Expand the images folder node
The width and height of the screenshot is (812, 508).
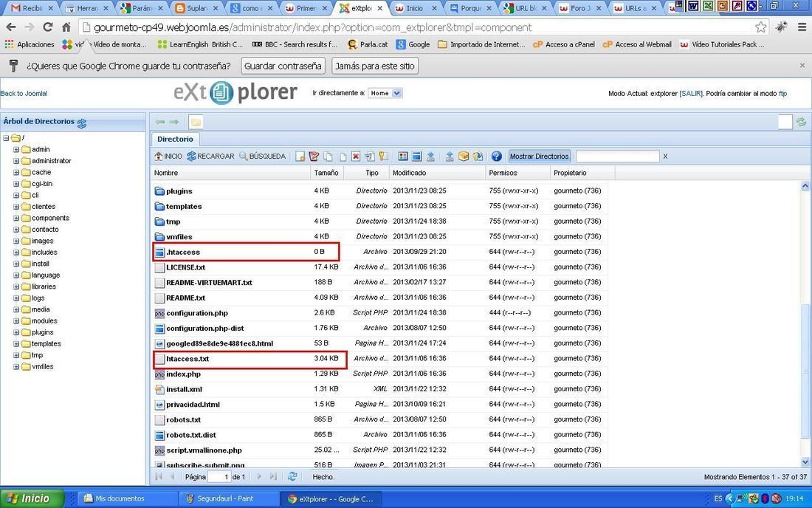tap(16, 241)
